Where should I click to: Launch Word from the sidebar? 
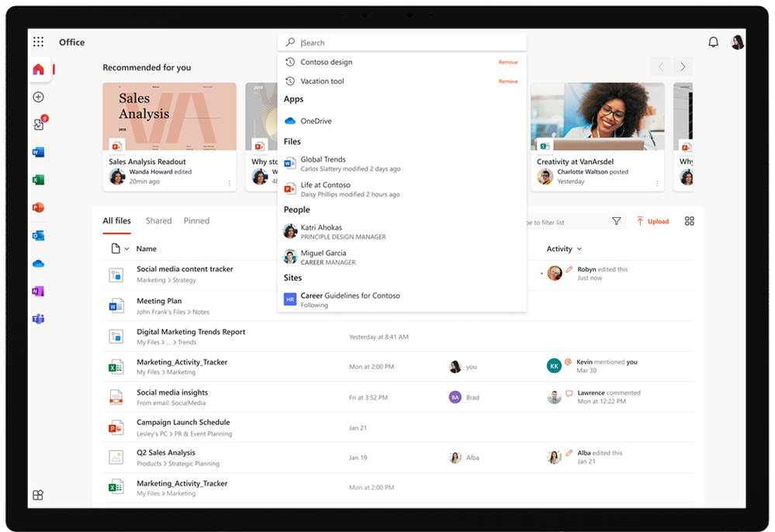38,152
